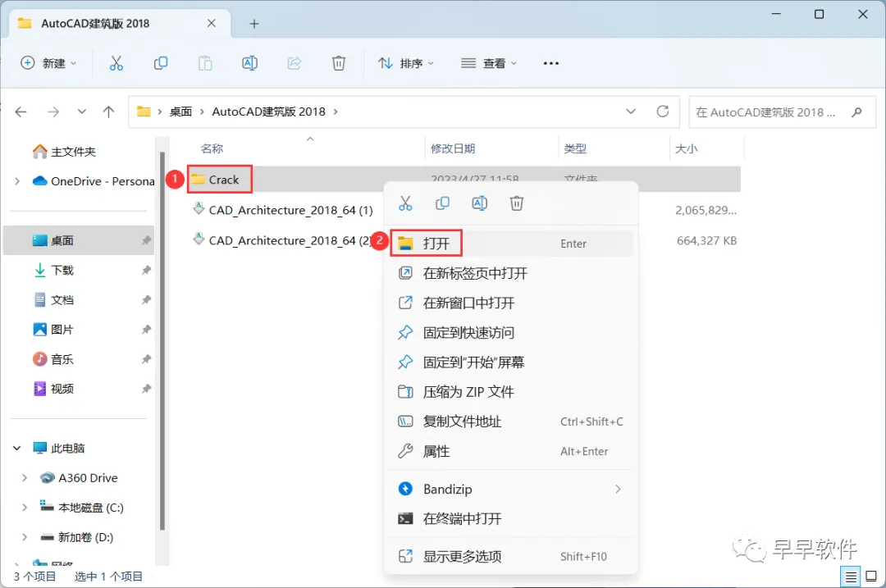
Task: Click the Rename icon in the context menu
Action: tap(480, 203)
